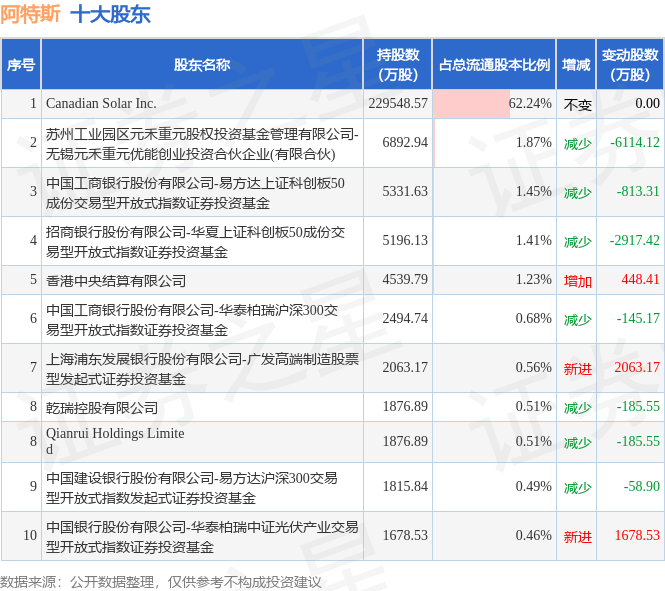Select 华泰柏瑞沪深300 fund shareholder name
Image resolution: width=665 pixels, height=591 pixels.
click(192, 320)
